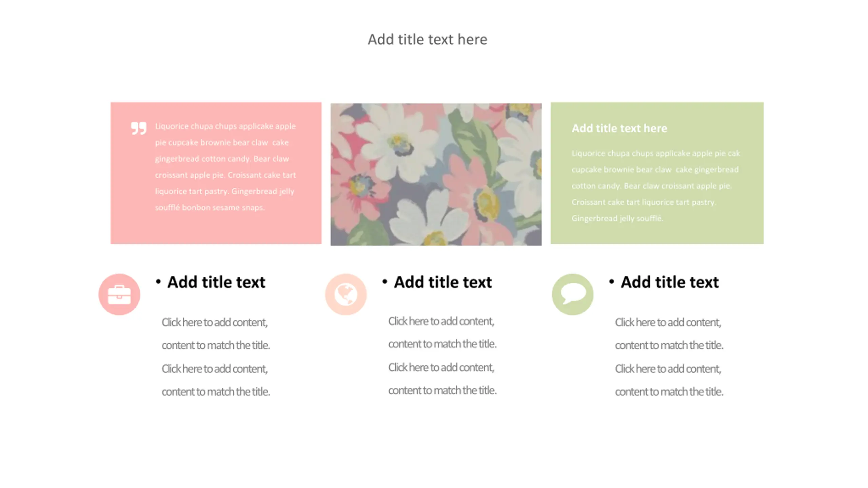Image resolution: width=868 pixels, height=488 pixels.
Task: Click the globe icon in peach circle
Action: coord(346,294)
